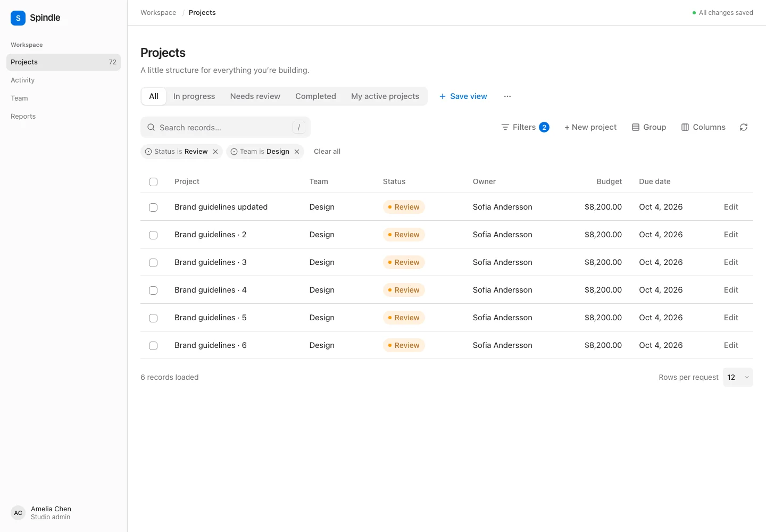Screen dimensions: 766x532
Task: Click the Status column header
Action: click(394, 181)
